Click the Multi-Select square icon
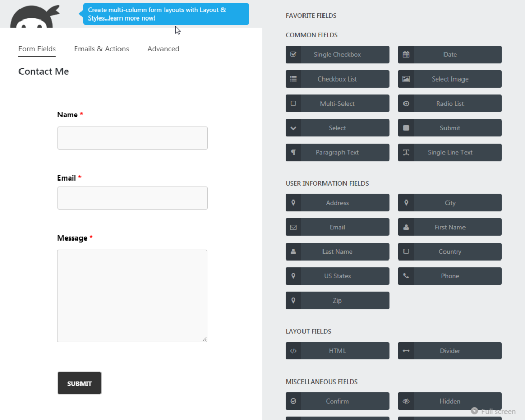525x420 pixels. pos(293,103)
